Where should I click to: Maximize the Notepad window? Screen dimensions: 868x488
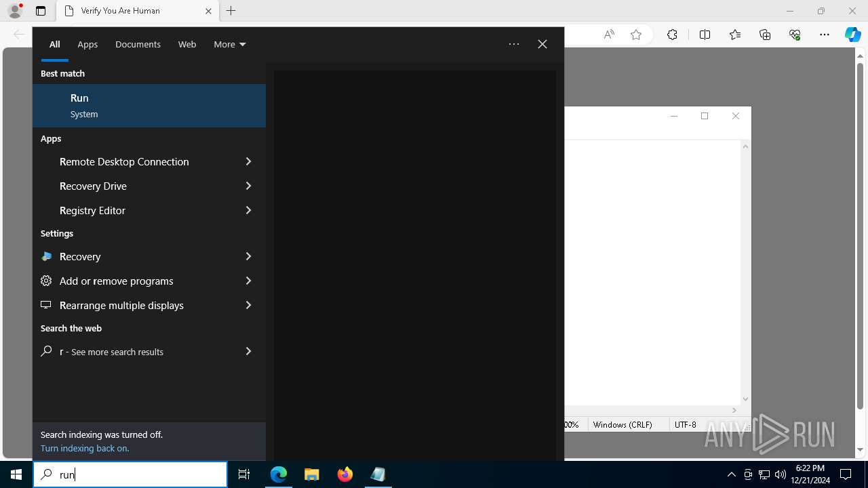(705, 116)
